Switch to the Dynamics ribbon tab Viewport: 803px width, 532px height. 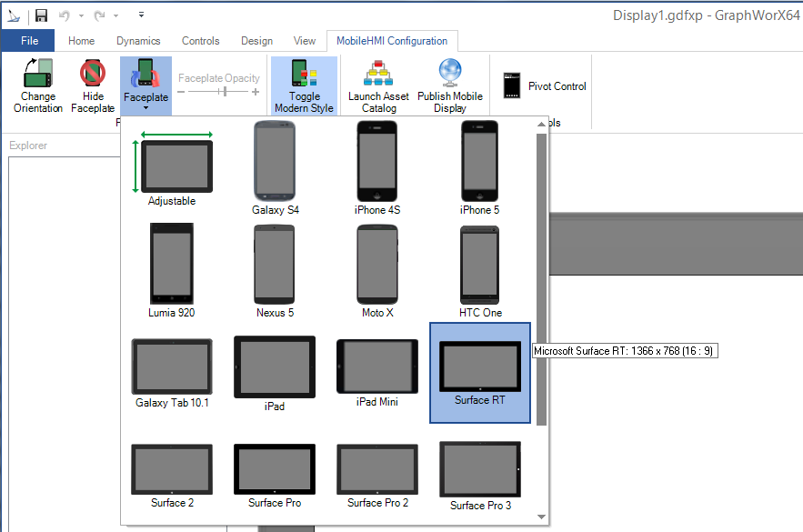[x=138, y=41]
